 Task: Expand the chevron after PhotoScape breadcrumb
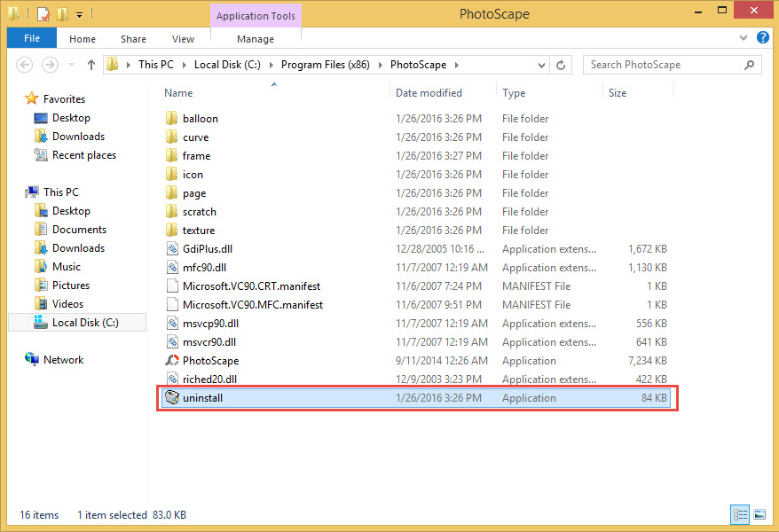[457, 65]
